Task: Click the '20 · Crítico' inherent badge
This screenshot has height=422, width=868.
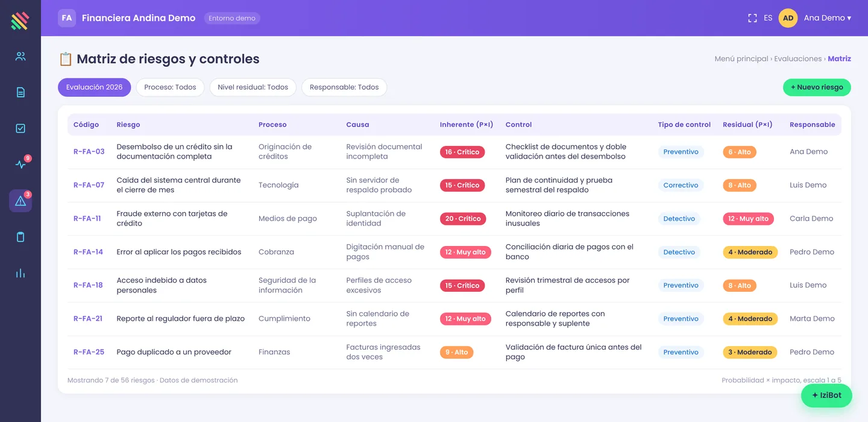Action: pos(463,219)
